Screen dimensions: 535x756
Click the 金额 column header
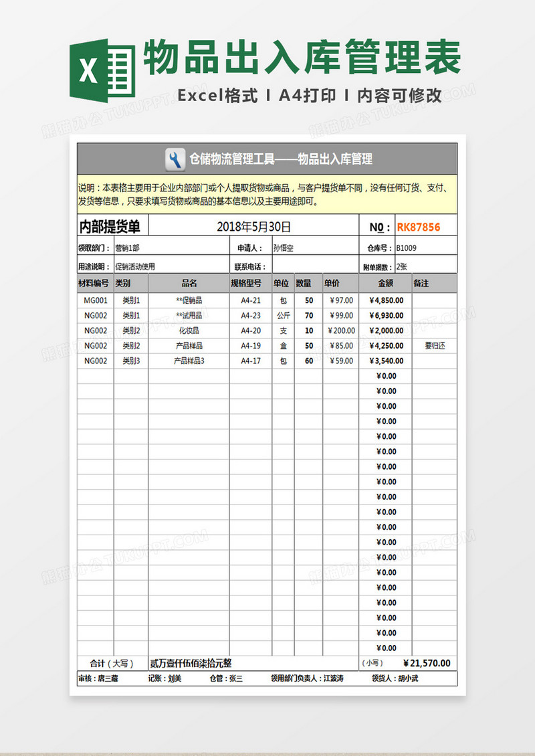(x=386, y=283)
